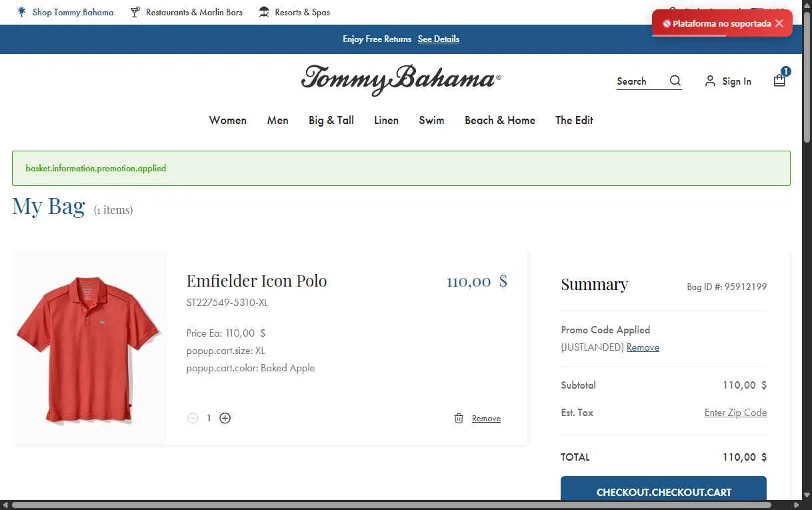Open Shop Tommy Bahama link
This screenshot has width=812, height=510.
coord(73,12)
